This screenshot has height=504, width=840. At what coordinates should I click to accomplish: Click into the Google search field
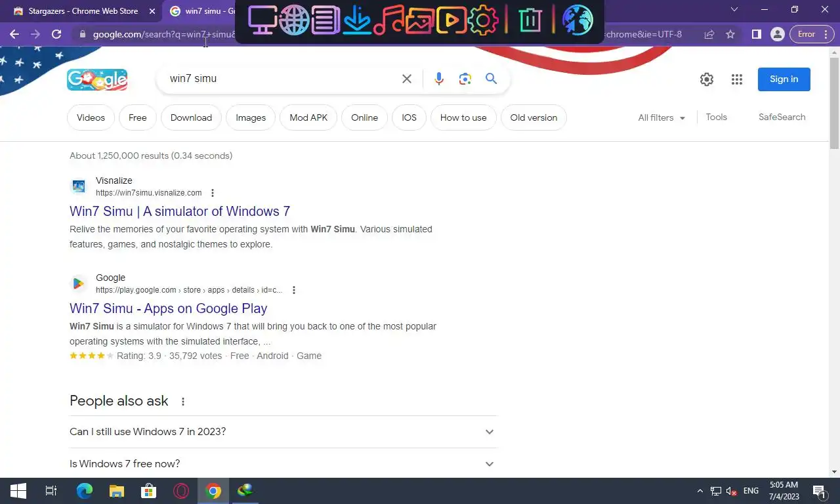(282, 79)
